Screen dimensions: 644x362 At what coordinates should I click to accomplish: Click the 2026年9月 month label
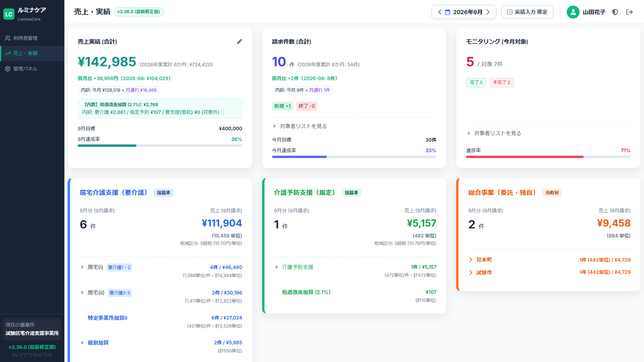468,12
